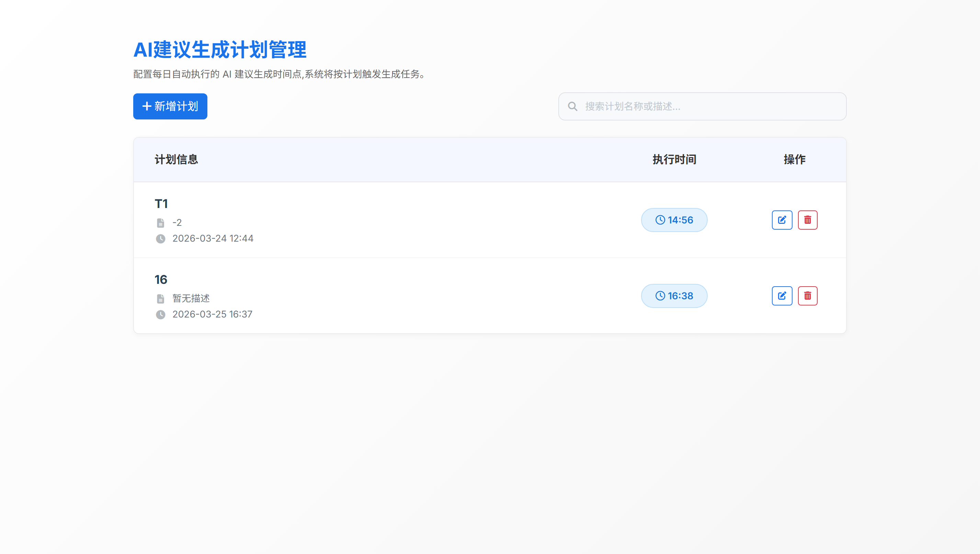Click the 计划信息 column header
Image resolution: width=980 pixels, height=554 pixels.
176,159
